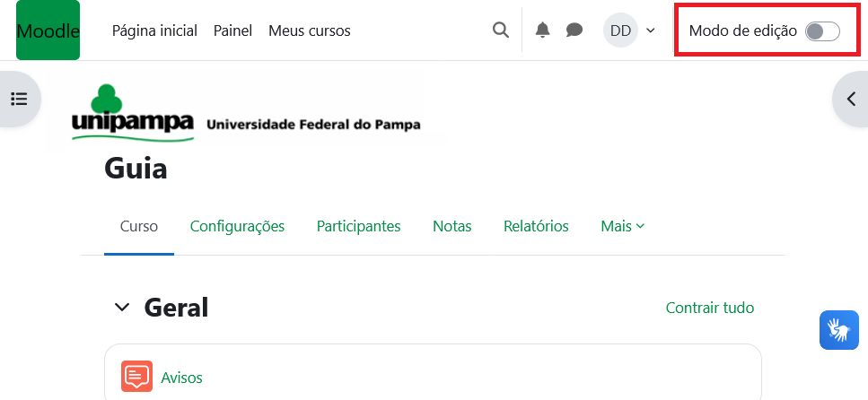The height and width of the screenshot is (400, 868).
Task: Toggle Modo de edição switch
Action: pyautogui.click(x=821, y=31)
